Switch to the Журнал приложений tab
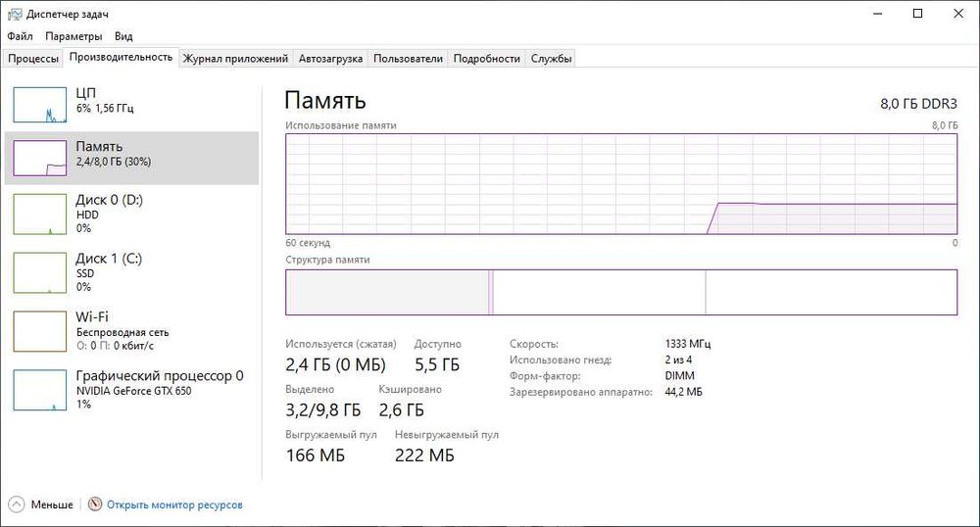The width and height of the screenshot is (980, 527). 235,58
